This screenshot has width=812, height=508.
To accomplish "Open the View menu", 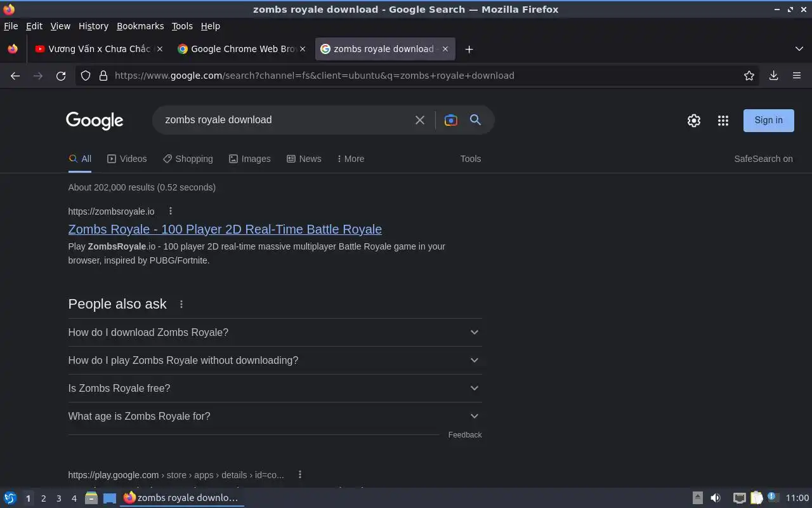I will point(60,26).
